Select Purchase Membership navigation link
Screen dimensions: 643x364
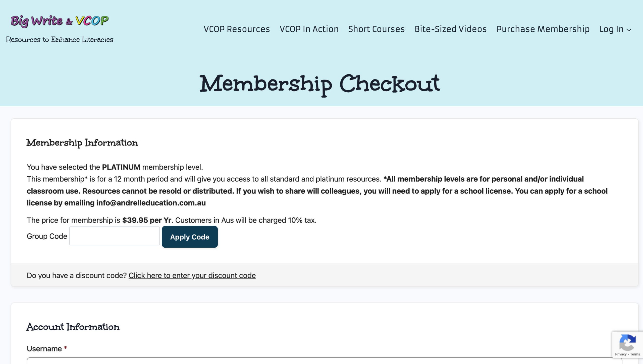(543, 29)
